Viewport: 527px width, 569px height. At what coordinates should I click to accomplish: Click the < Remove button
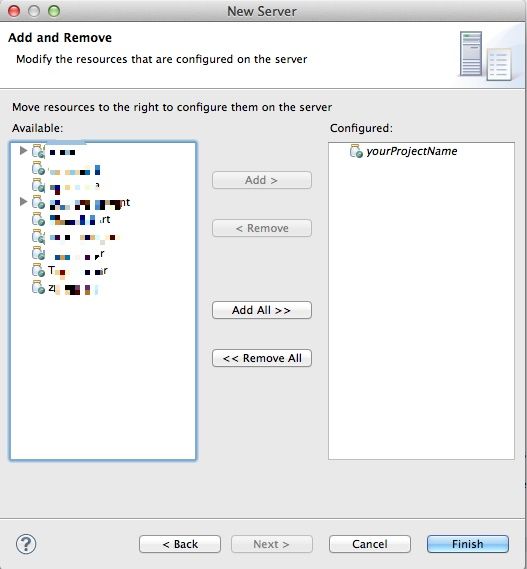(262, 228)
